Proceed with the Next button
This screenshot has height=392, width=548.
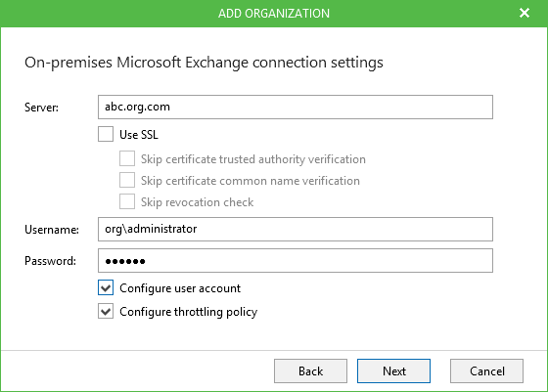pos(393,370)
